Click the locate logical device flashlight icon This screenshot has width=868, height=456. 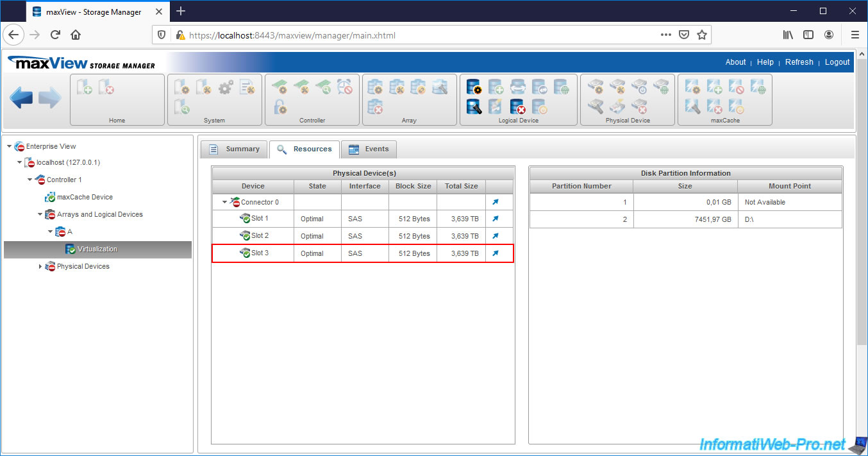pos(474,107)
